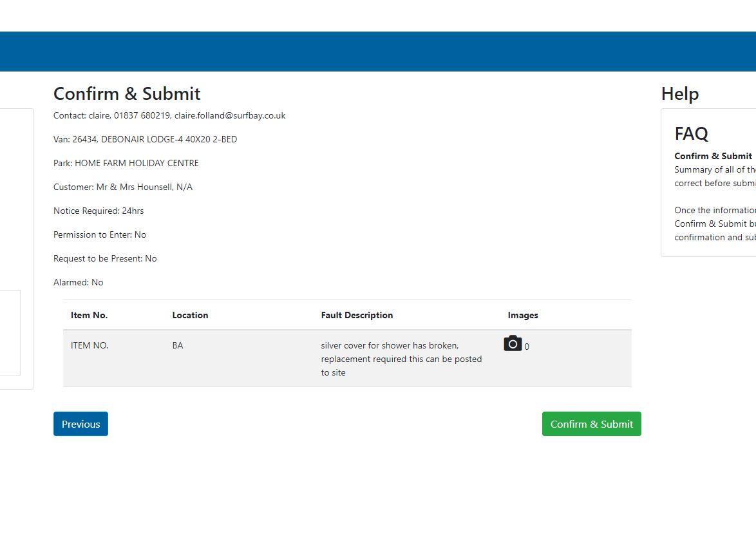Click the BA location cell
This screenshot has width=756, height=534.
(x=178, y=345)
